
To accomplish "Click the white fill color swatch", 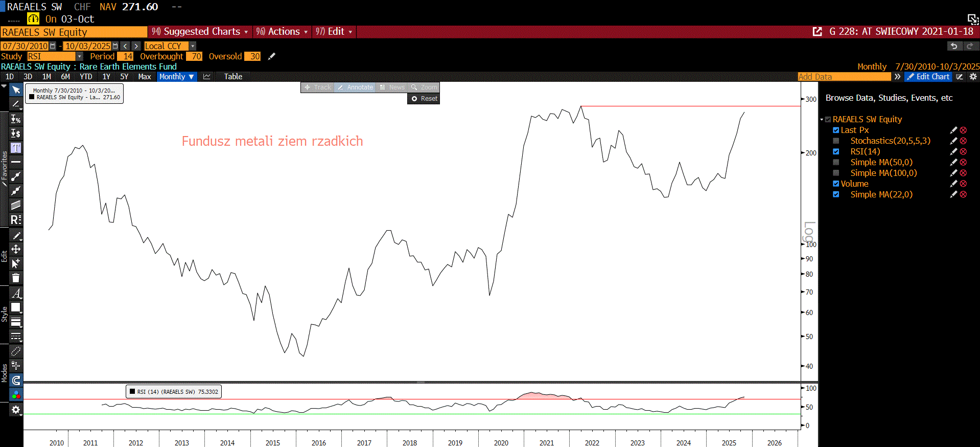I will pyautogui.click(x=16, y=307).
